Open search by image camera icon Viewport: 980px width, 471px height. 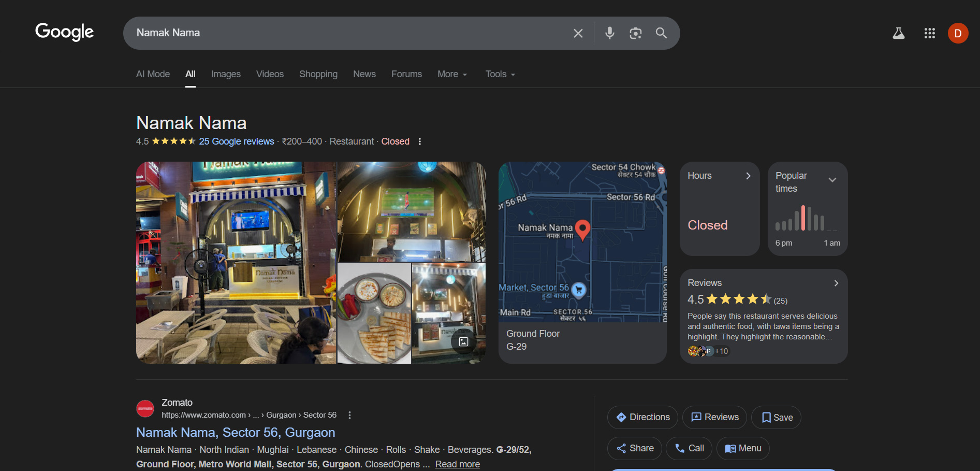[x=635, y=33]
